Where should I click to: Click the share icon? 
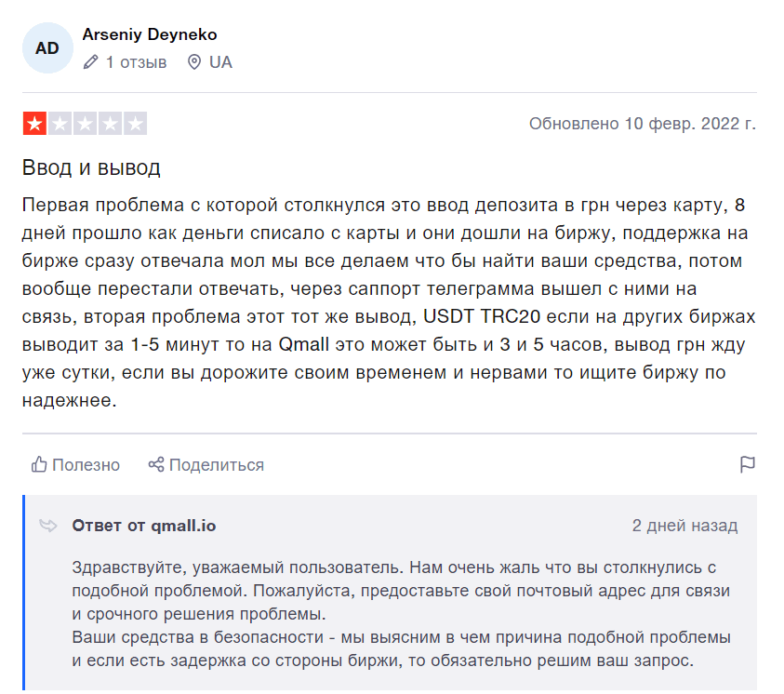point(156,464)
